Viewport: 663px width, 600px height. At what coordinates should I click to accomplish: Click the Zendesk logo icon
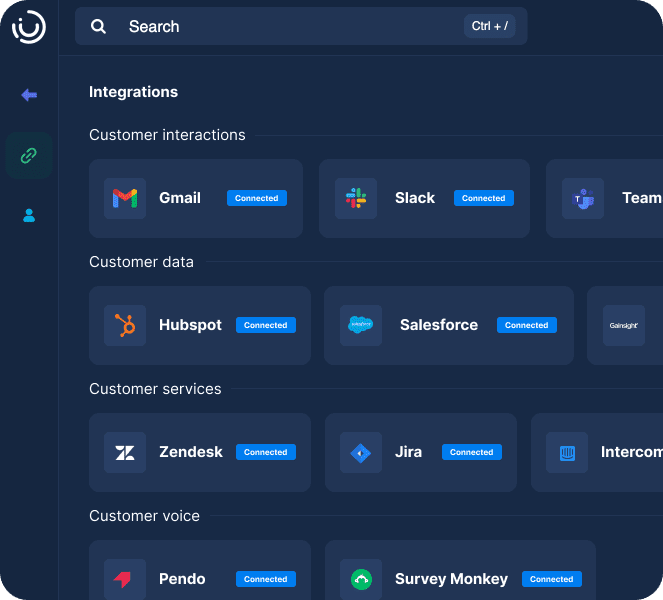coord(125,452)
